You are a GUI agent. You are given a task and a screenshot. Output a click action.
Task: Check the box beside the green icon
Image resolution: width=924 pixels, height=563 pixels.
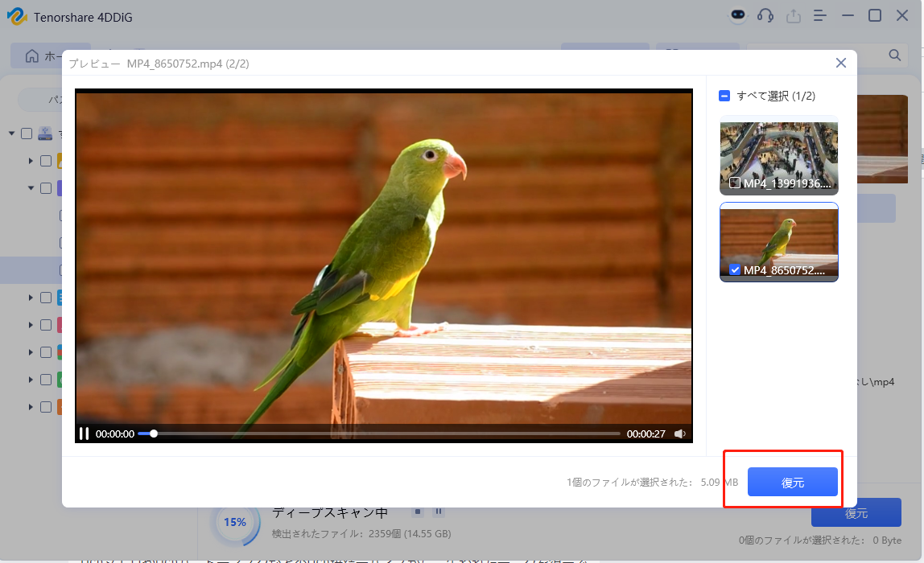(x=46, y=380)
